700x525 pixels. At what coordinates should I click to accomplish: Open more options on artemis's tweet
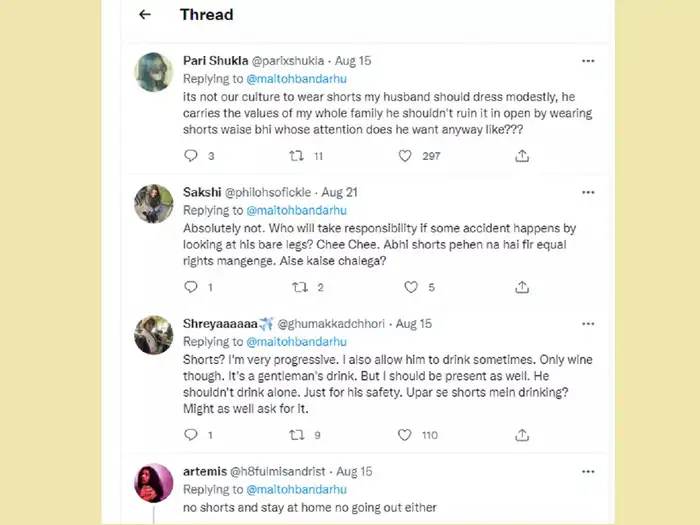(589, 470)
